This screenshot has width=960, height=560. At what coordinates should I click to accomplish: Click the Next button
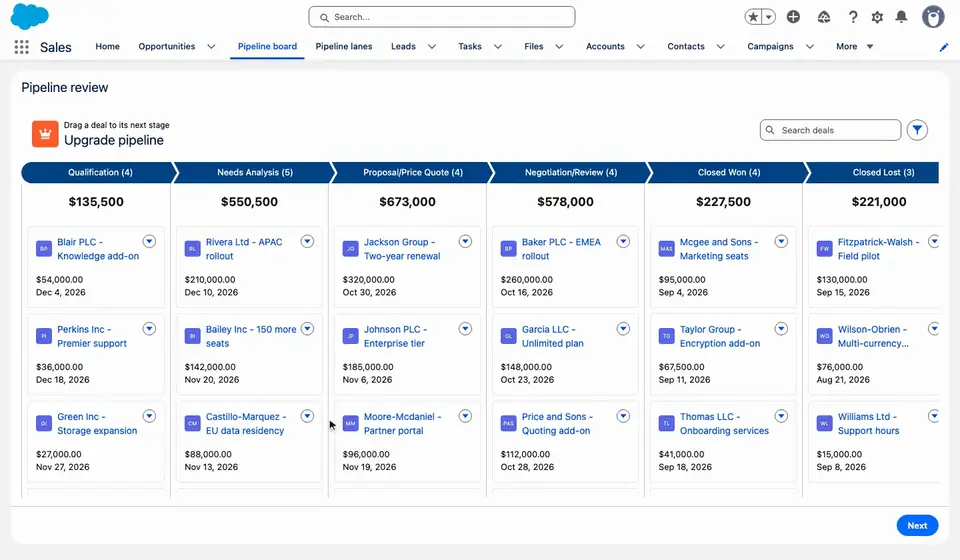[x=917, y=525]
